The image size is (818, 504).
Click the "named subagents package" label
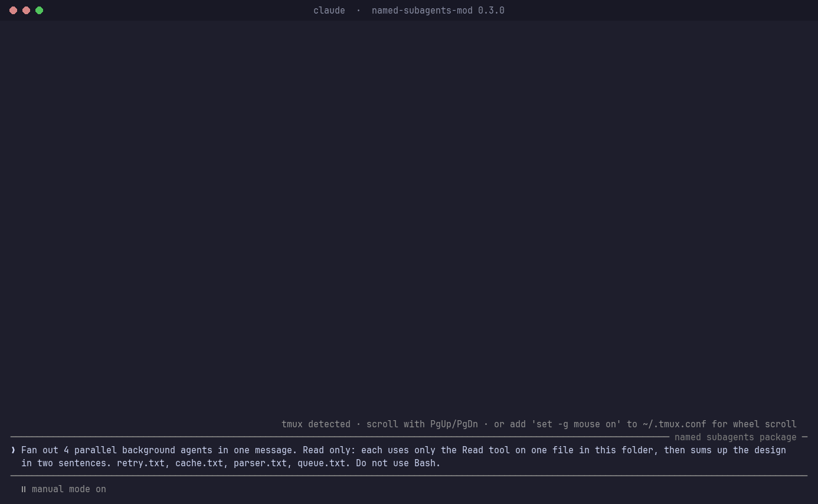[x=735, y=437]
